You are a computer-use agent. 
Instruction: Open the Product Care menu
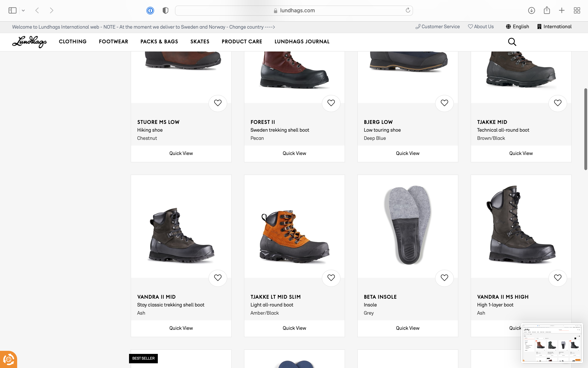tap(242, 42)
